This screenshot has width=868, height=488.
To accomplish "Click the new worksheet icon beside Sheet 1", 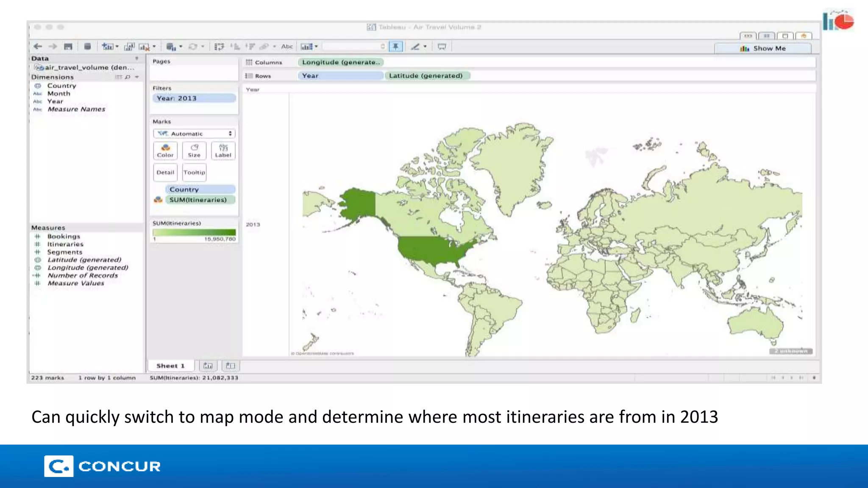I will tap(208, 366).
